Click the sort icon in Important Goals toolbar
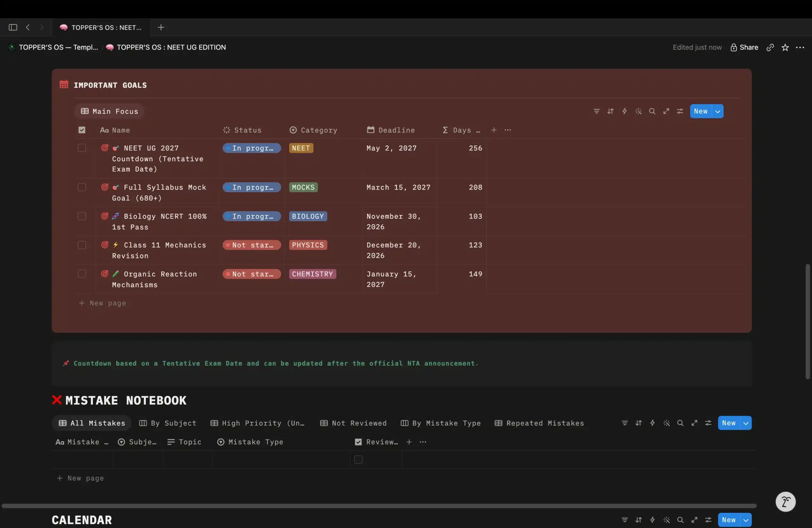The image size is (812, 528). (x=610, y=111)
